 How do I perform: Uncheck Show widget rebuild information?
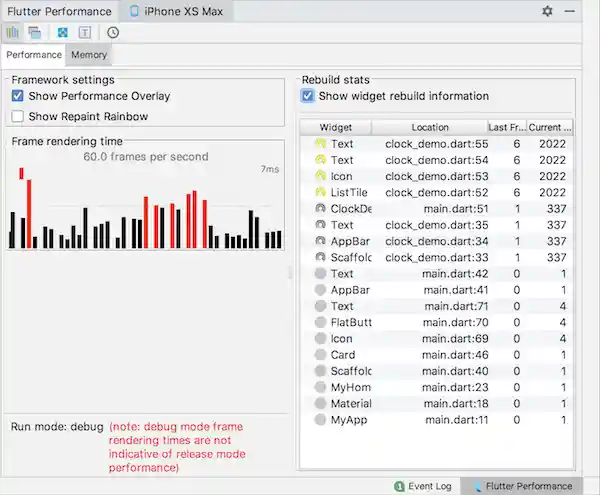[x=308, y=96]
